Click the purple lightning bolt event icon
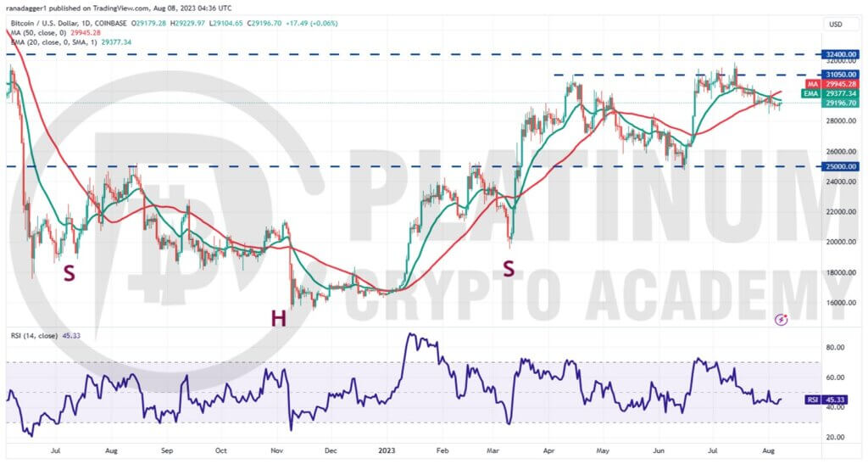This screenshot has height=464, width=868. pos(781,320)
